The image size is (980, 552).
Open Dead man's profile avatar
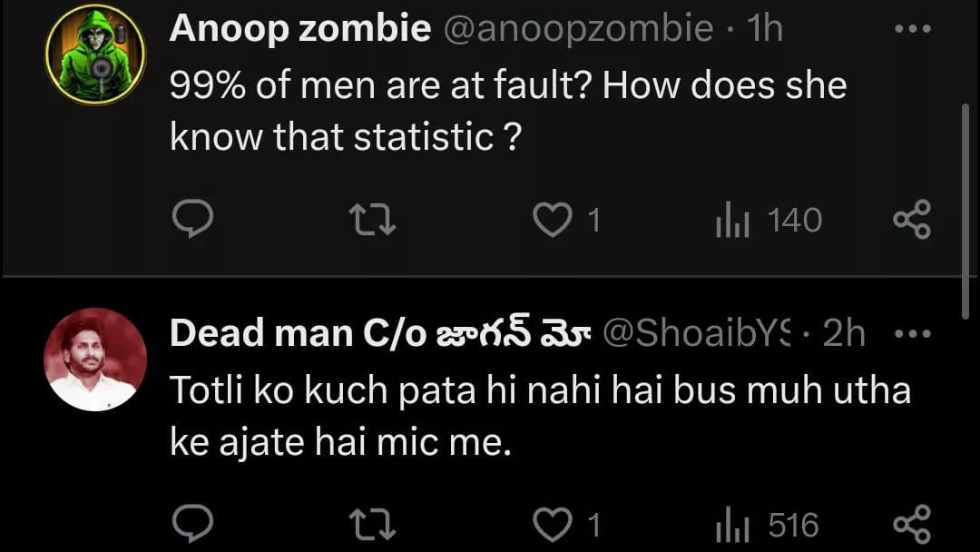coord(95,359)
